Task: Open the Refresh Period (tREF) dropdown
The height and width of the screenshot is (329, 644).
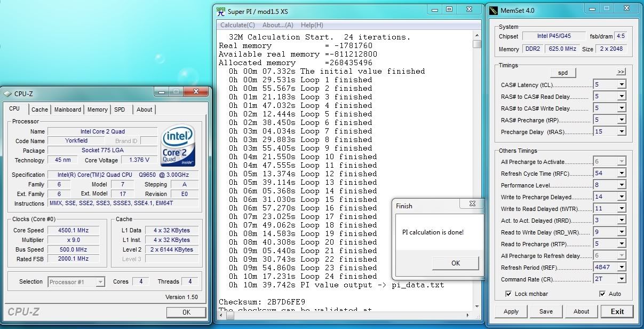Action: click(x=622, y=268)
